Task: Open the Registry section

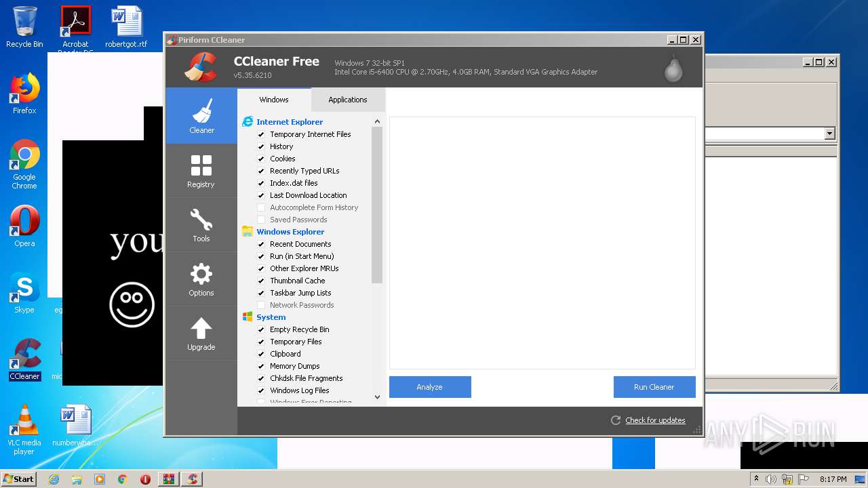Action: 201,170
